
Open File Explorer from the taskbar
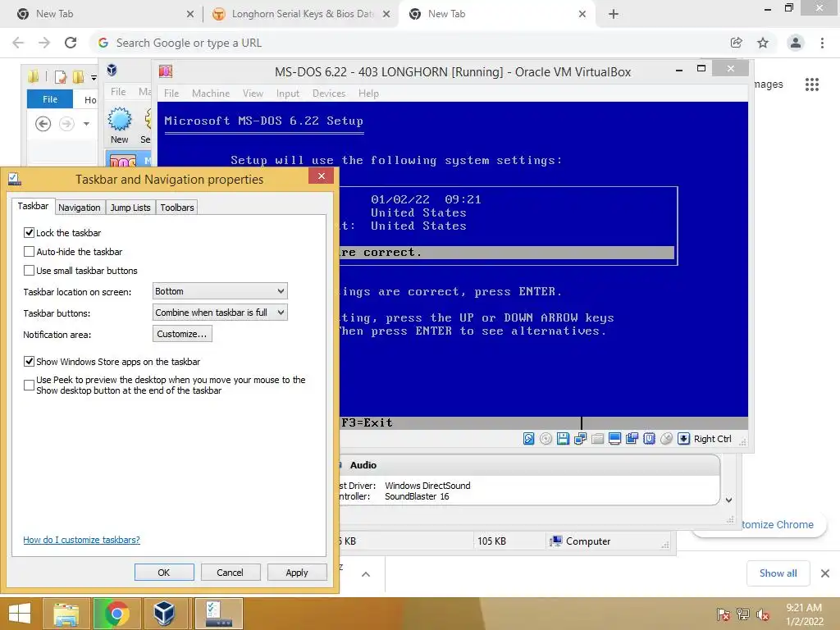click(x=66, y=614)
